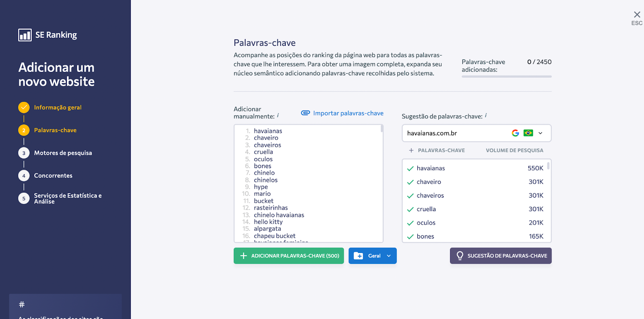Toggle the checkmark for cruella suggestion

(410, 210)
